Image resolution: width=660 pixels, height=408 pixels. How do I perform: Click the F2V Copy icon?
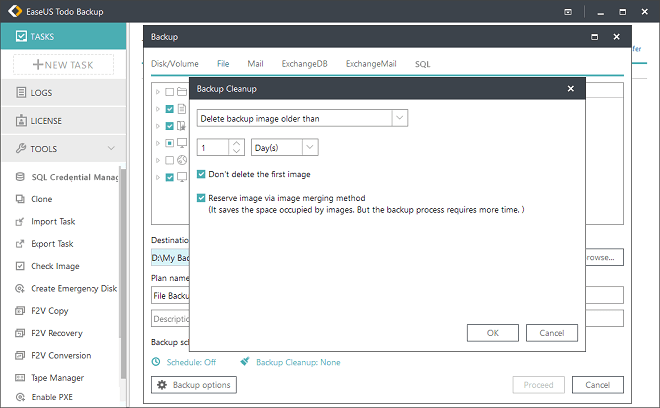click(x=20, y=311)
